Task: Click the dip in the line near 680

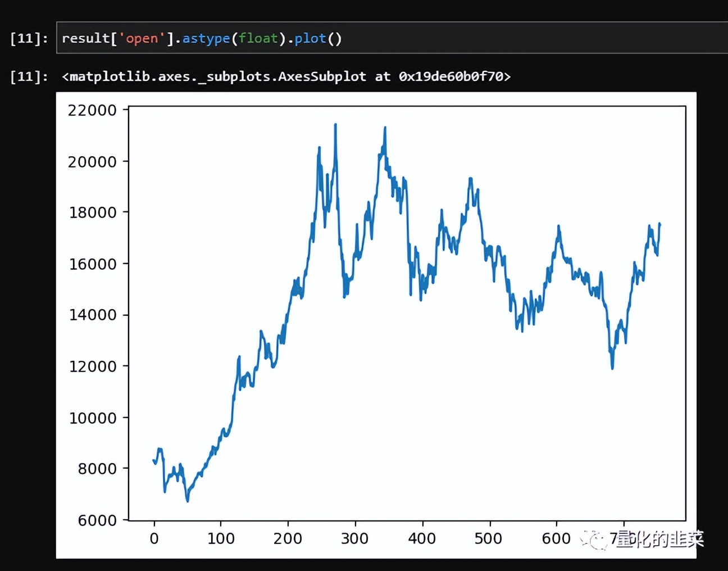Action: 612,368
